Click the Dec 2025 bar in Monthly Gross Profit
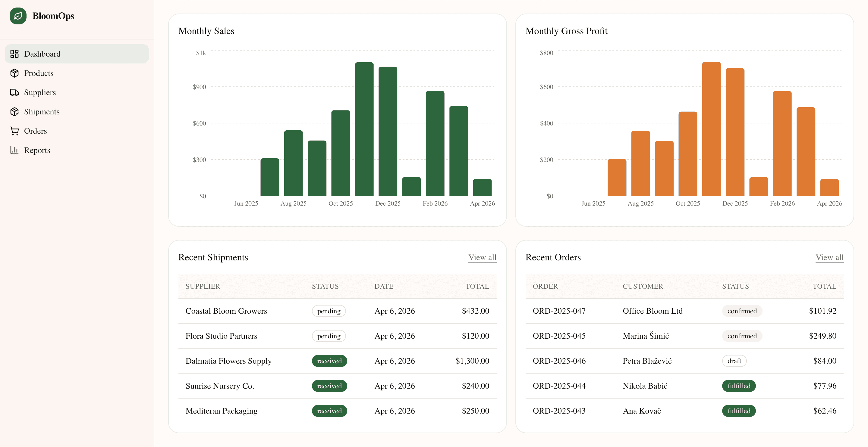 point(735,135)
